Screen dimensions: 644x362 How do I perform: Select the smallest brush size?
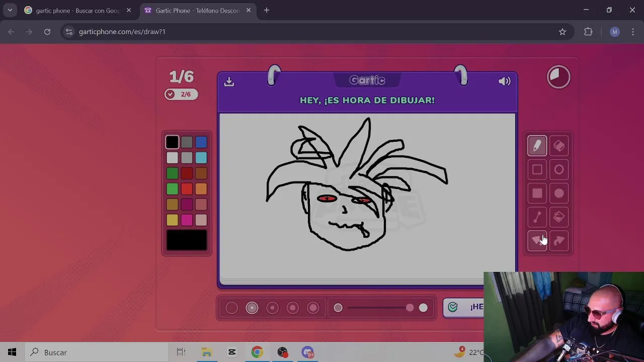231,308
